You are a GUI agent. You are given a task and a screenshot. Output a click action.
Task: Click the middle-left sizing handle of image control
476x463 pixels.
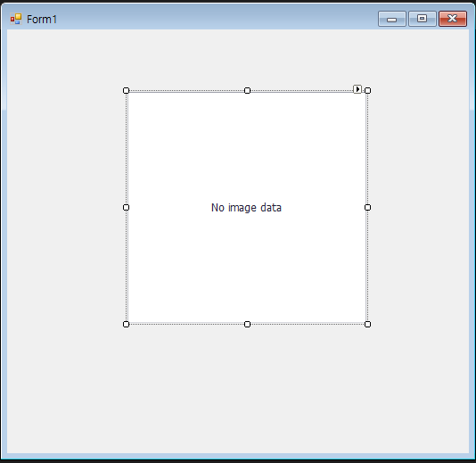(x=126, y=208)
